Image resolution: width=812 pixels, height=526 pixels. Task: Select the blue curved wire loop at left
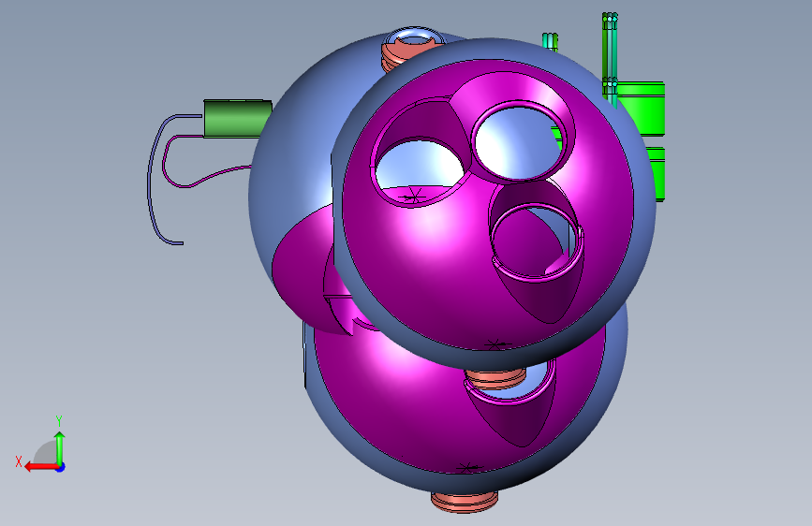(151, 179)
